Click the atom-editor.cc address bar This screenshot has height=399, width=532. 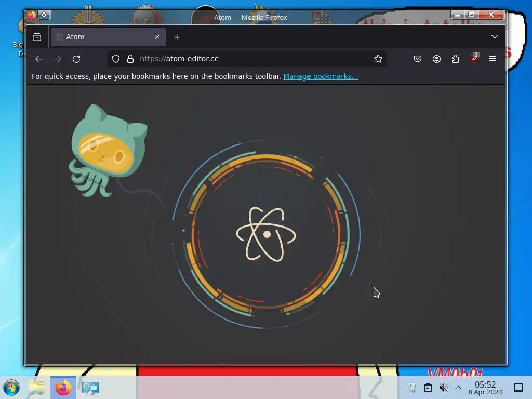[x=247, y=59]
